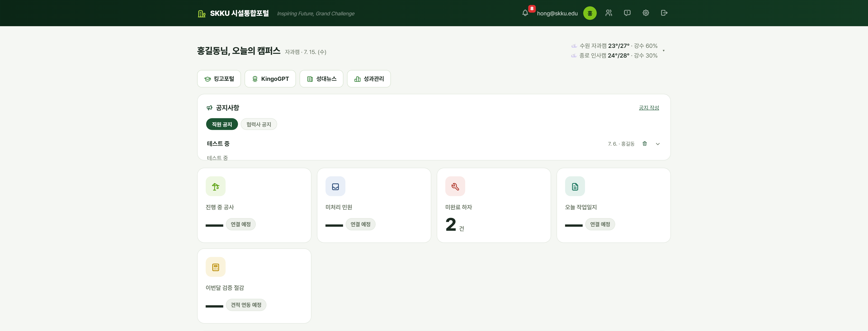Screen dimensions: 868x331
Task: Click the 테스트 중 notice title
Action: (218, 144)
